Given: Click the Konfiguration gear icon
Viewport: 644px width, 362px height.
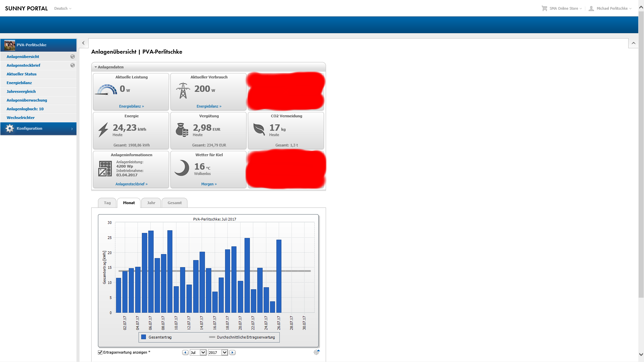Looking at the screenshot, I should 10,129.
